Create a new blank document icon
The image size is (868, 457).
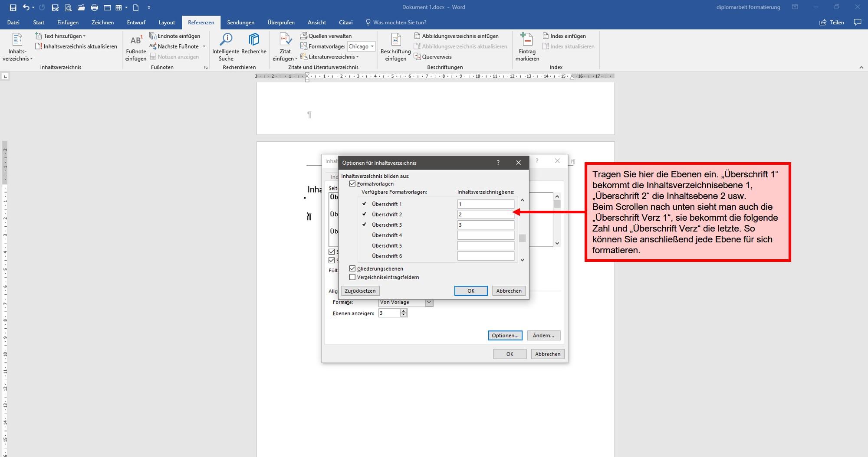click(136, 7)
